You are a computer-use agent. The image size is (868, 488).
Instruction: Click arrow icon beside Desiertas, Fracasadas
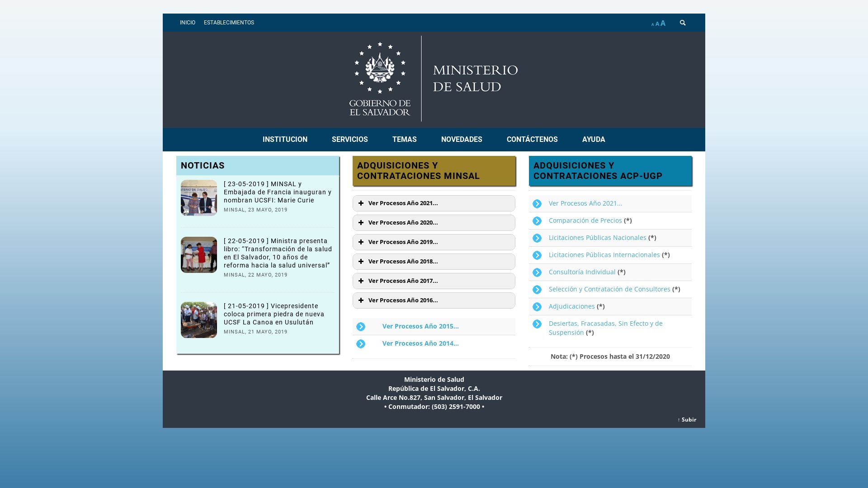537,324
